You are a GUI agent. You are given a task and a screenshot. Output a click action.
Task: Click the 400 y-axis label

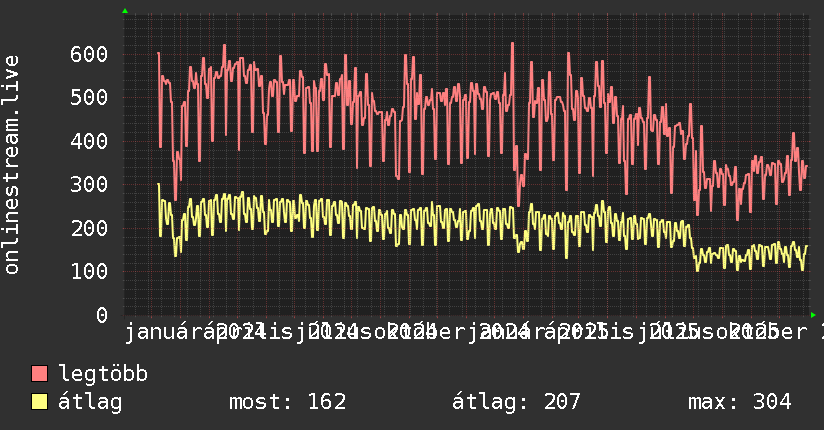(x=89, y=141)
